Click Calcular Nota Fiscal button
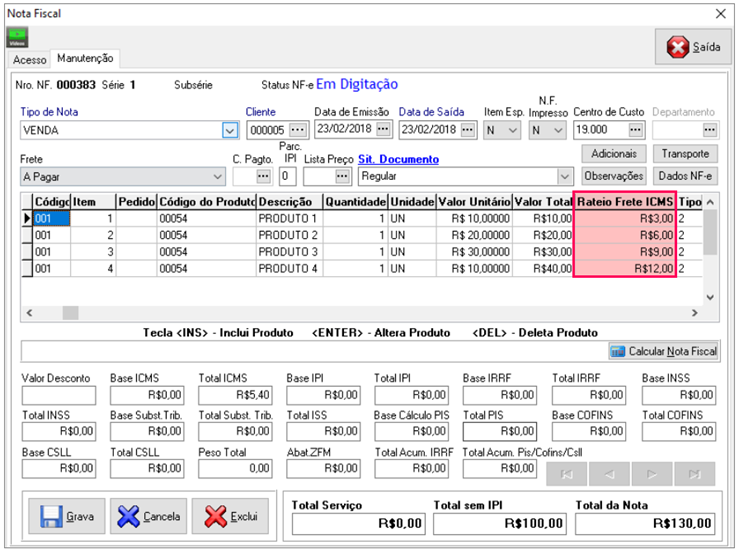 (664, 352)
